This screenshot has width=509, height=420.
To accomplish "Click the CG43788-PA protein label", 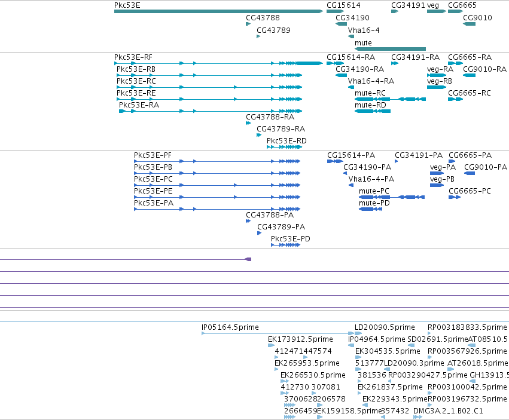I will 270,215.
